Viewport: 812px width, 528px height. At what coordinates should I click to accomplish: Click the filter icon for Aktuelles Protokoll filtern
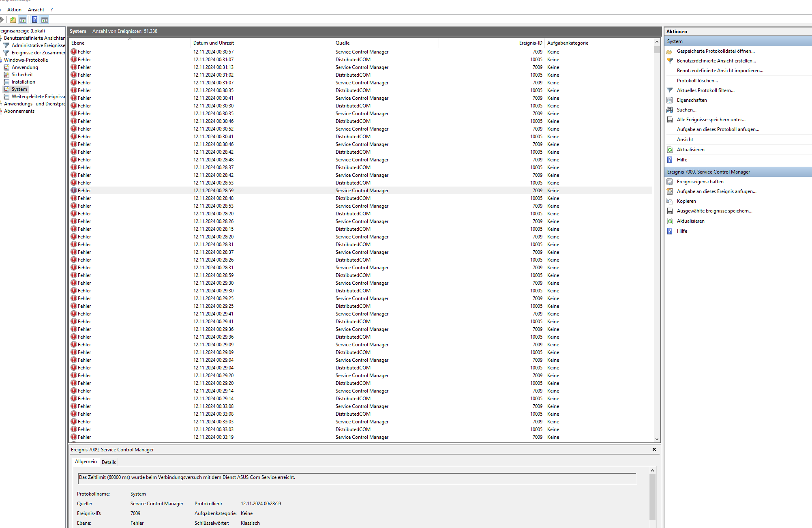coord(670,90)
